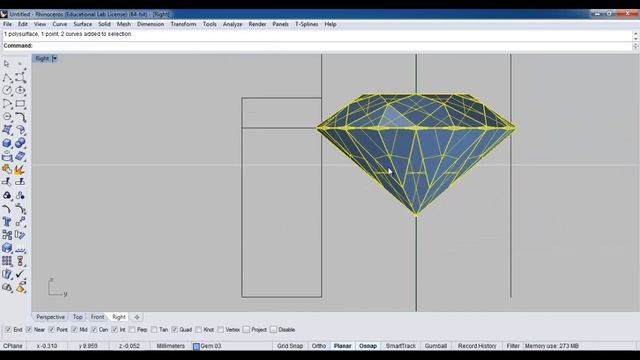Select the Split tool
The height and width of the screenshot is (360, 640).
pyautogui.click(x=20, y=182)
